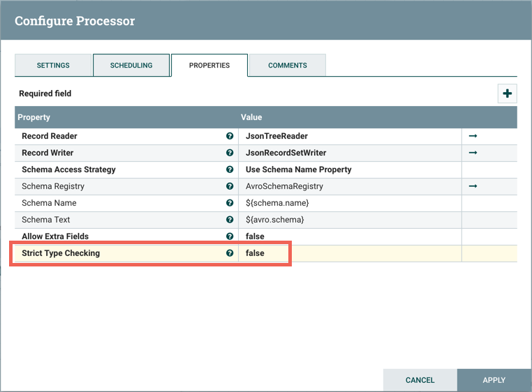Click help icon for Schema Access Strategy
This screenshot has height=392, width=532.
coord(230,169)
